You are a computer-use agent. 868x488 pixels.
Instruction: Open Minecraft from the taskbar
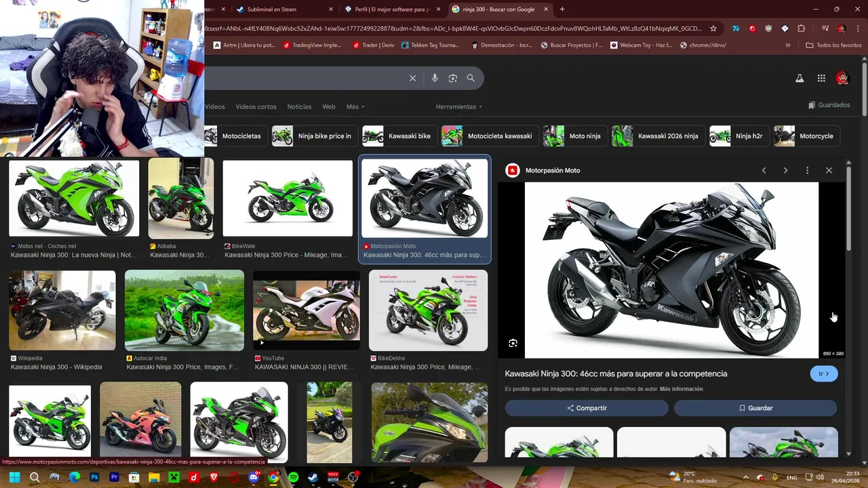click(x=174, y=477)
